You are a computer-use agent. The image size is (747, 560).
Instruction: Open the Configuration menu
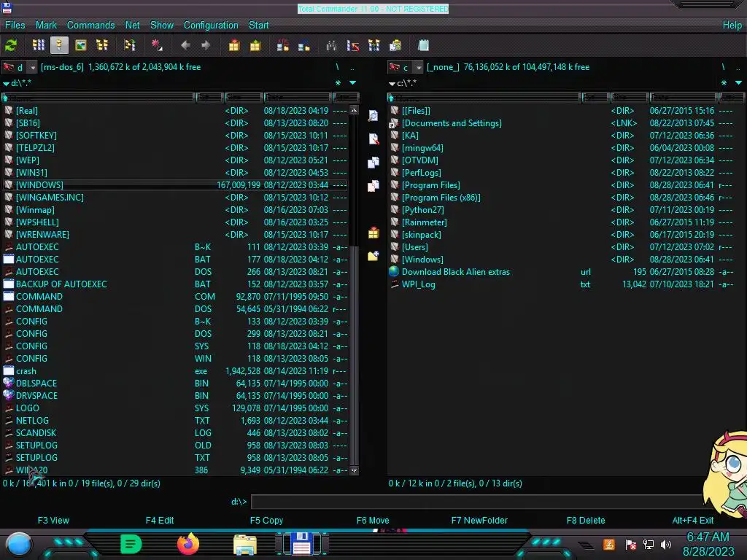pyautogui.click(x=211, y=26)
